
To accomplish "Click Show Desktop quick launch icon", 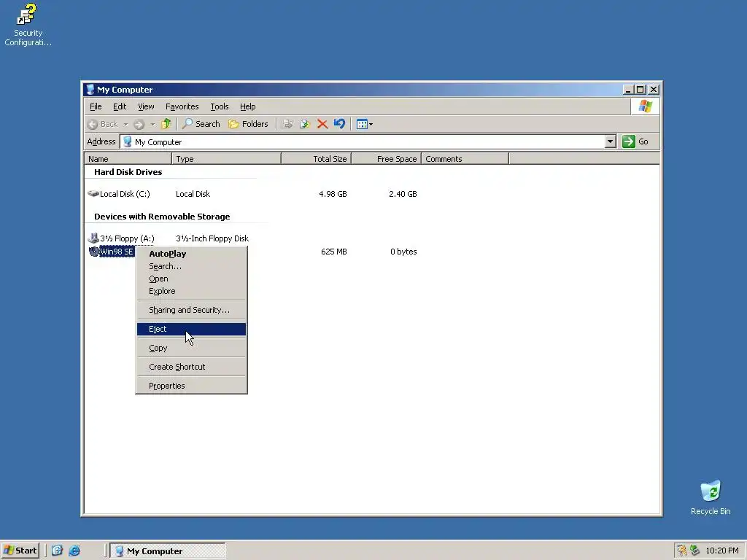I will tap(57, 551).
